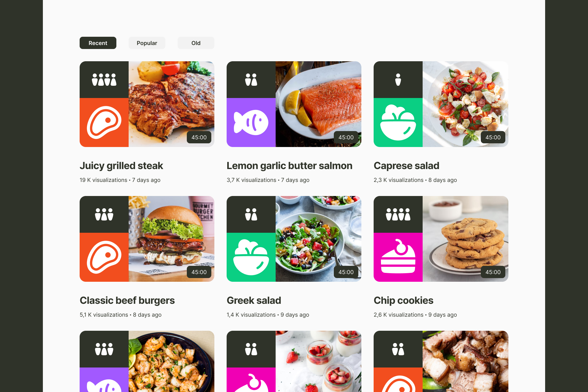Click the single-person servings icon on Caprese salad
This screenshot has width=588, height=392.
(x=398, y=80)
